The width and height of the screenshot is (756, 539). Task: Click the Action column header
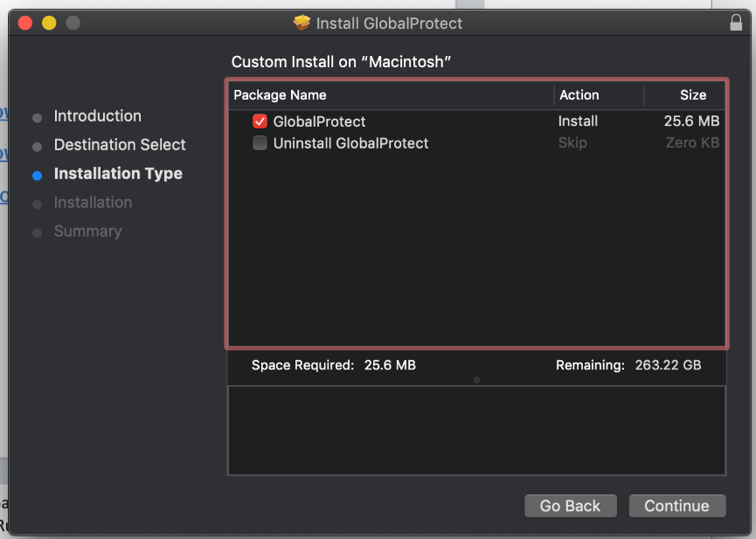pos(599,95)
